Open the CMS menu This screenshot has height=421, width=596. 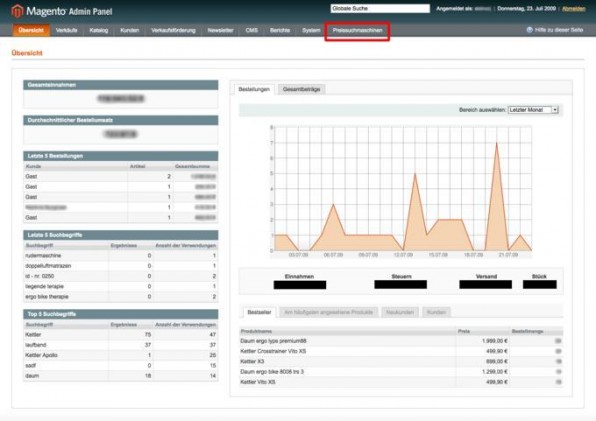(x=252, y=30)
